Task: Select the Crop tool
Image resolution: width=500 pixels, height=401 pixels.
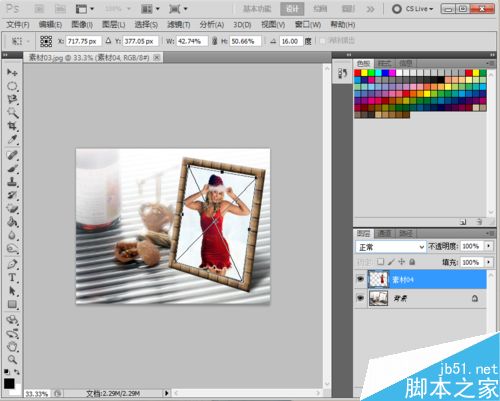Action: click(x=12, y=126)
